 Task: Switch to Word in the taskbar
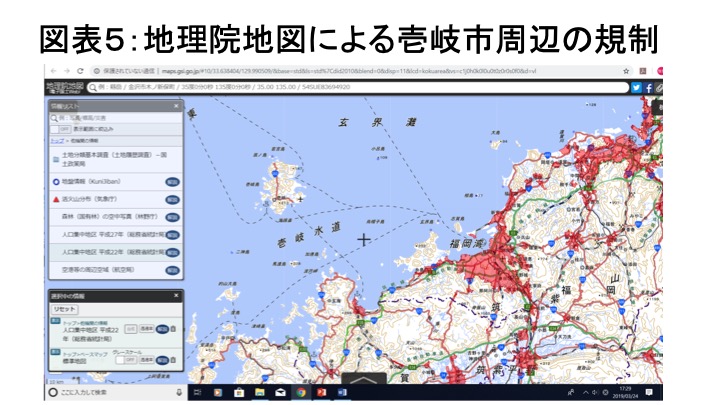[x=342, y=393]
